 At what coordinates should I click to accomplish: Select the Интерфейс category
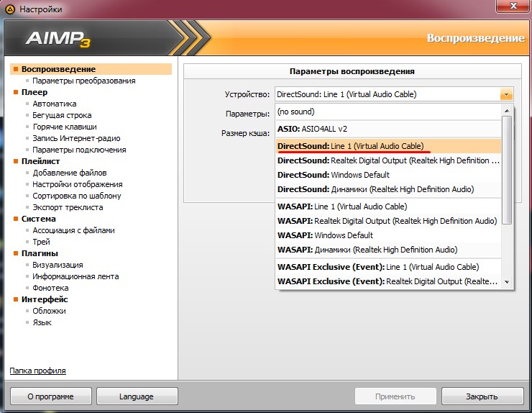pos(45,299)
